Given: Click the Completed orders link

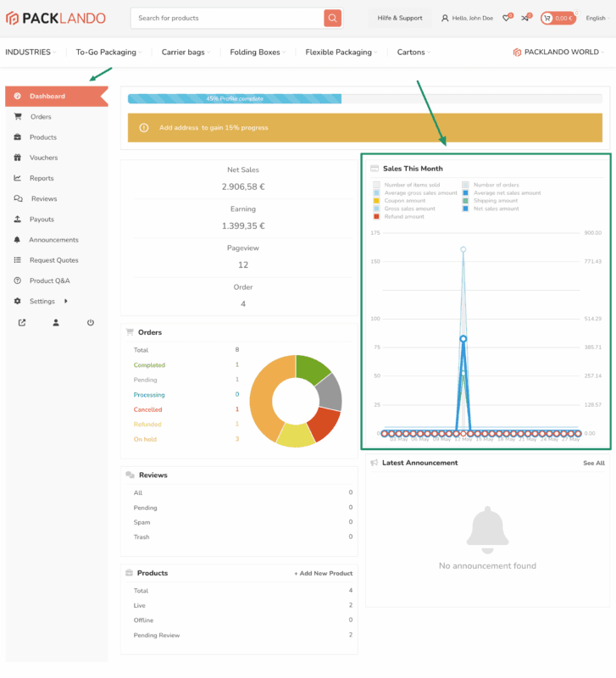Looking at the screenshot, I should pos(149,365).
